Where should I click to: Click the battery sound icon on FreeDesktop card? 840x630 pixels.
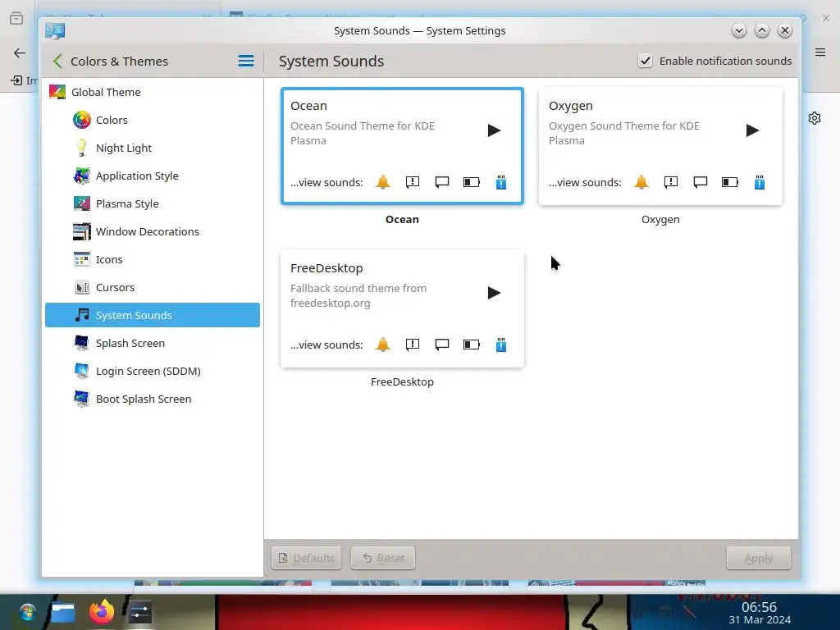click(x=472, y=345)
